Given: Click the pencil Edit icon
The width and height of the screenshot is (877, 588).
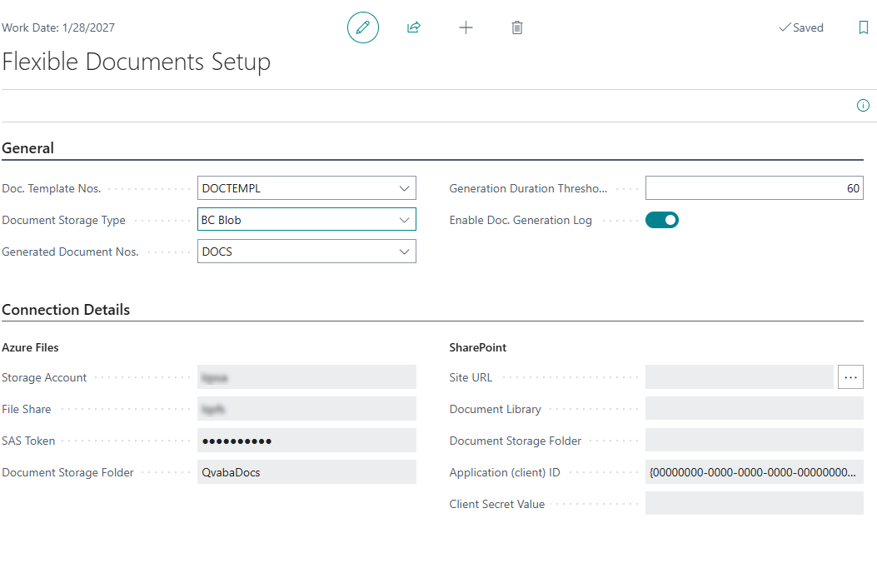Looking at the screenshot, I should pos(362,27).
